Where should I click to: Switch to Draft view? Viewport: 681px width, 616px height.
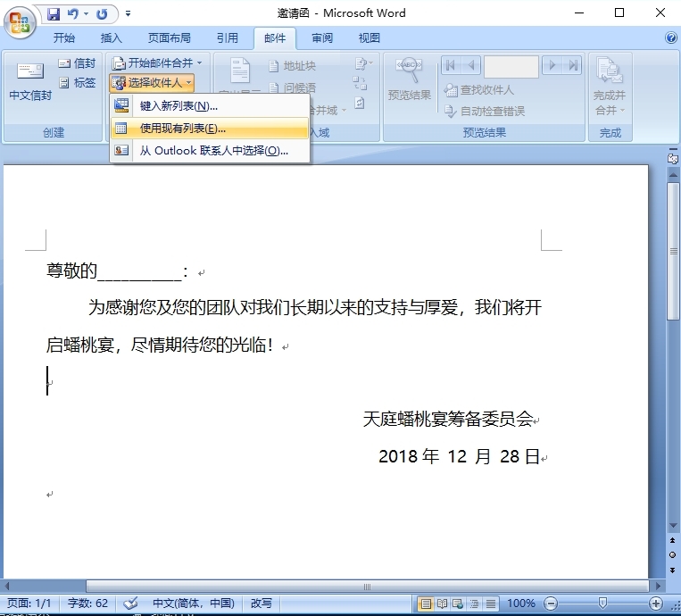click(490, 604)
